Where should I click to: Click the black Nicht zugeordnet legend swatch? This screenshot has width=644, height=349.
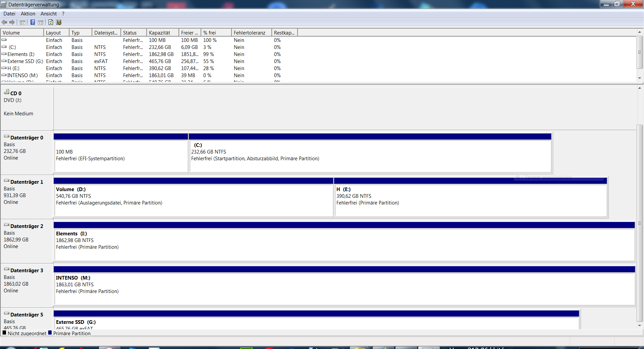point(4,333)
